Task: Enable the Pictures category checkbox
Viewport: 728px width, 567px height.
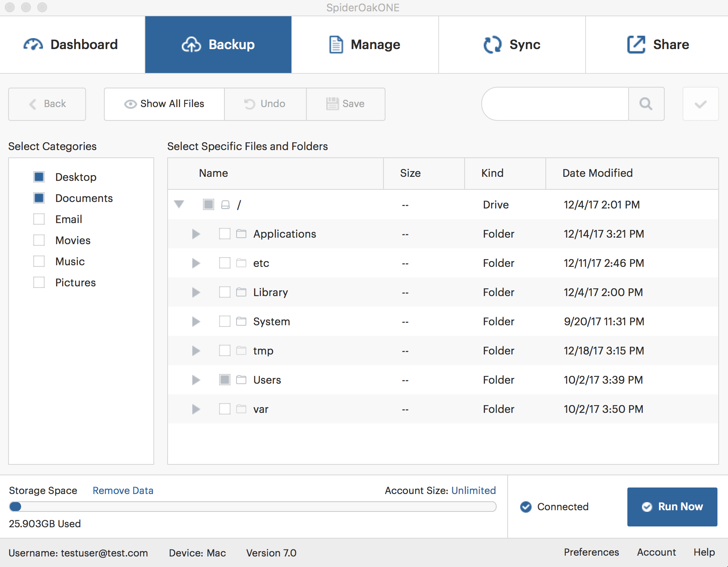Action: (x=39, y=282)
